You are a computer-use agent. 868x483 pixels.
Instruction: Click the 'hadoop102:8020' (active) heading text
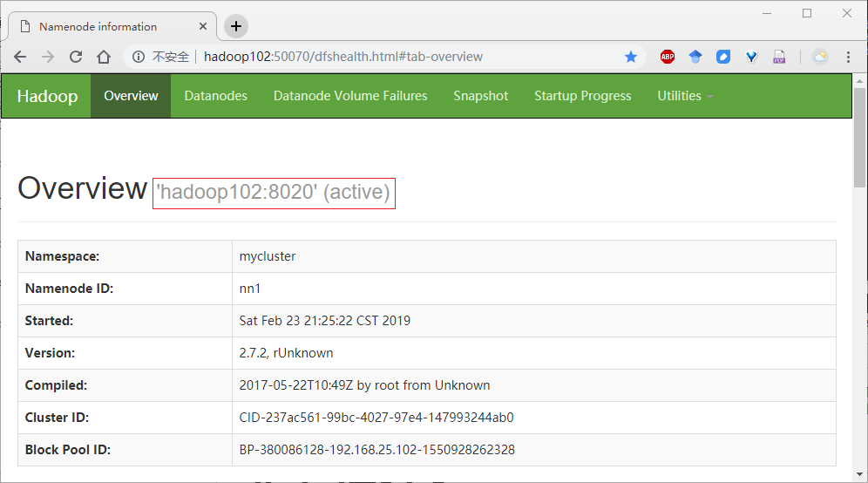pyautogui.click(x=274, y=192)
